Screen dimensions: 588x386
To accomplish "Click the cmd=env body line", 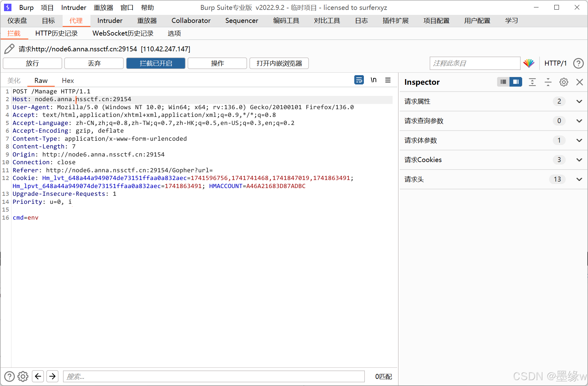I will point(25,217).
